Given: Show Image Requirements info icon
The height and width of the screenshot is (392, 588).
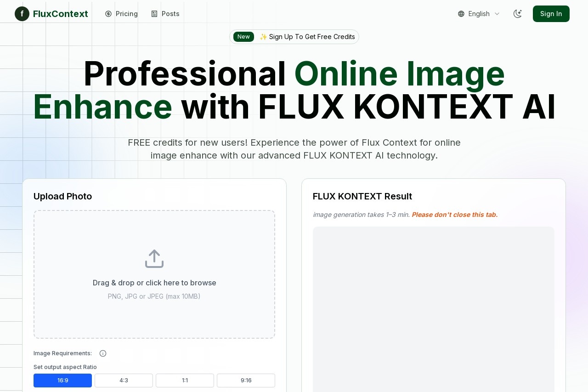Looking at the screenshot, I should point(103,353).
